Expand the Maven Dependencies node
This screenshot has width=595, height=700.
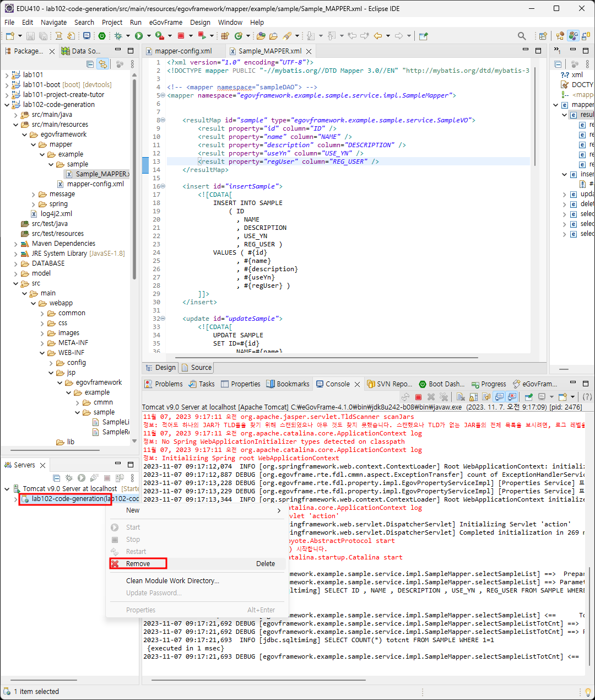[x=15, y=244]
